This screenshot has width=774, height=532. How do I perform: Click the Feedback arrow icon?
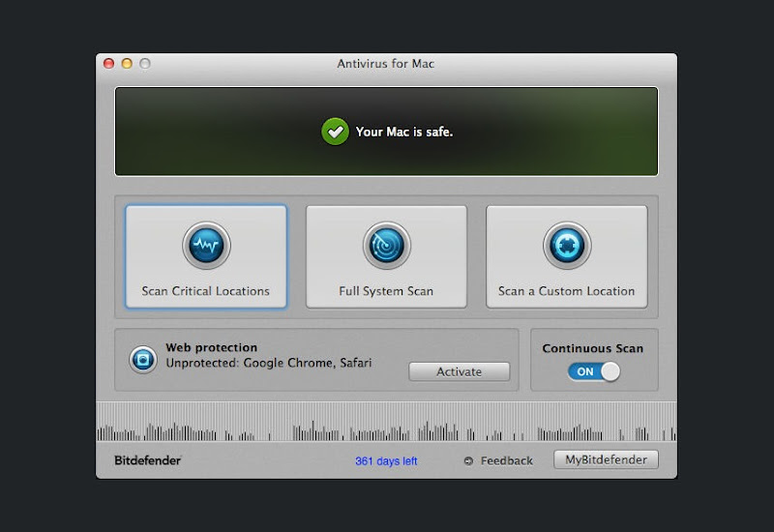(x=468, y=461)
